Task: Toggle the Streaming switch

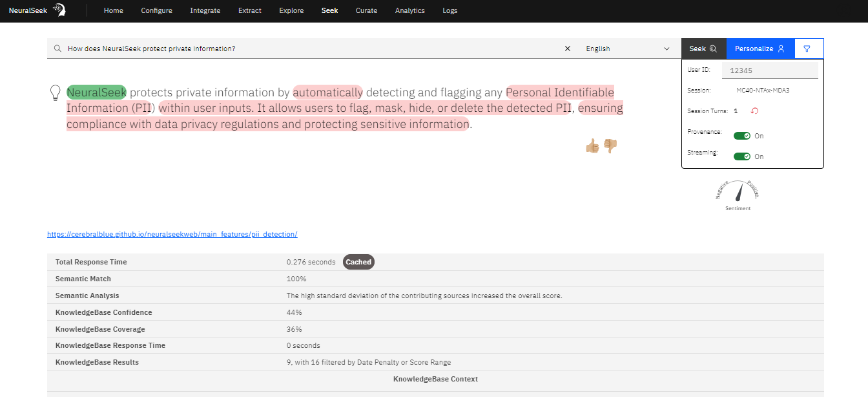Action: point(742,156)
